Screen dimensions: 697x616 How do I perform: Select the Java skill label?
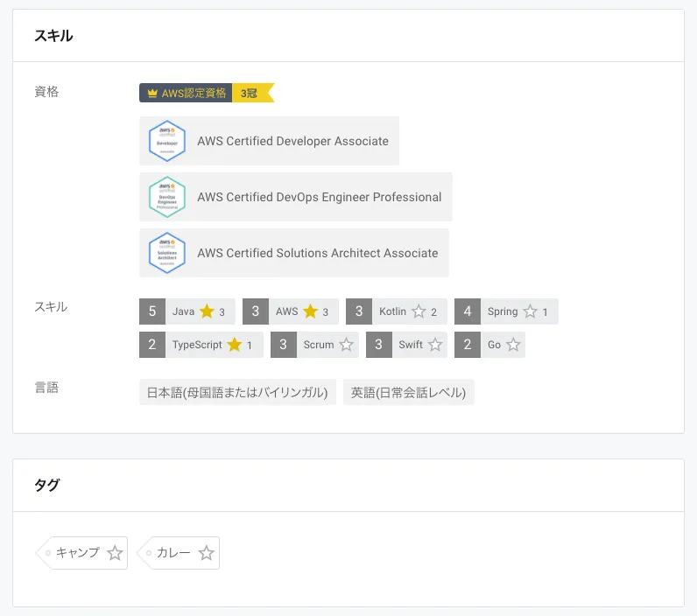(183, 311)
